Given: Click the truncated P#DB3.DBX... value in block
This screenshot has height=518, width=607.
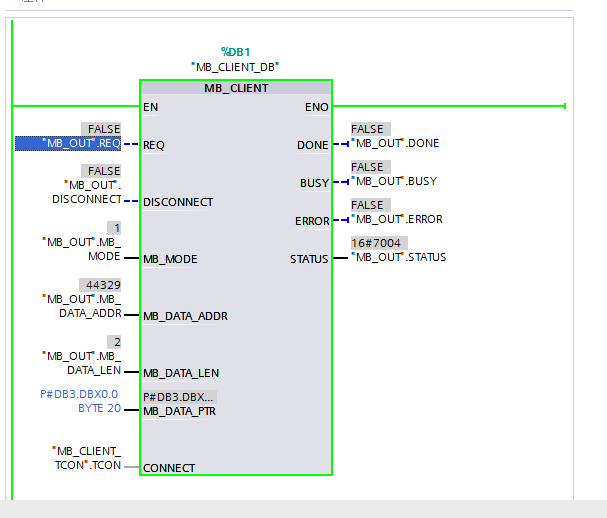Looking at the screenshot, I should pos(180,397).
